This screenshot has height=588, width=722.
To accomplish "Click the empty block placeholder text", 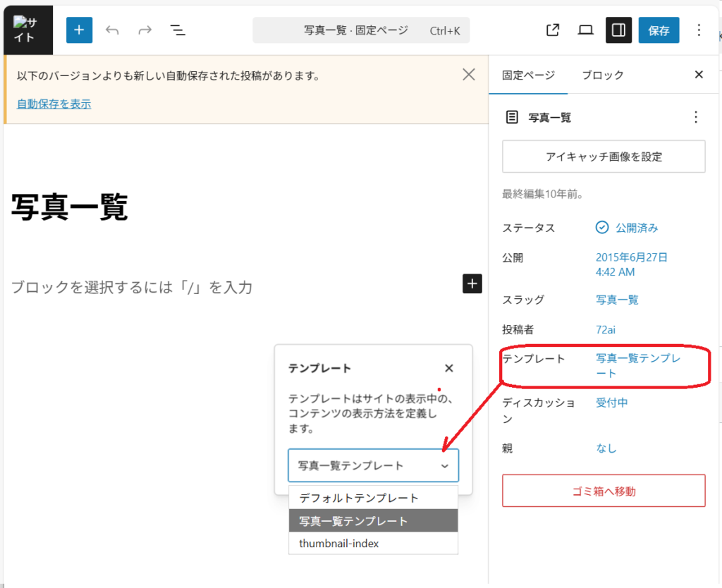I will coord(132,288).
